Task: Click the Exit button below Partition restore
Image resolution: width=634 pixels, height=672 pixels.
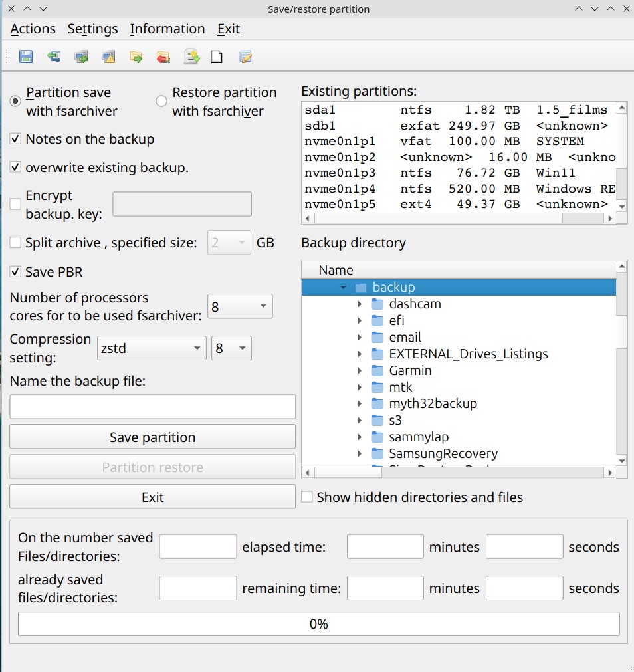Action: [x=152, y=497]
